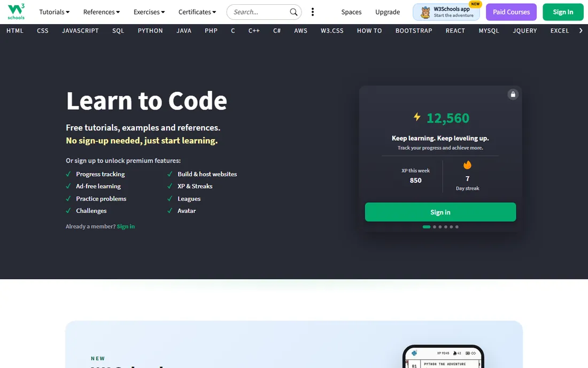Open the C# topic tab
This screenshot has height=368, width=588.
tap(277, 31)
